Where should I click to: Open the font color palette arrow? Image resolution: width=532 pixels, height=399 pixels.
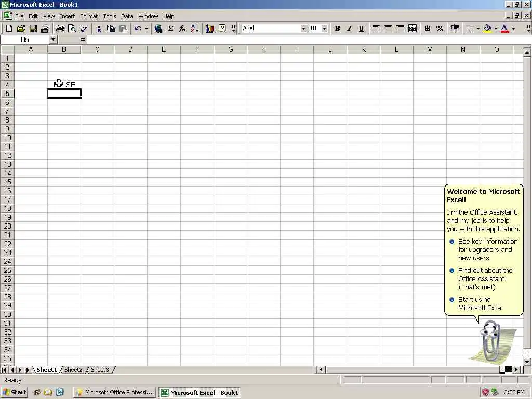click(x=513, y=29)
